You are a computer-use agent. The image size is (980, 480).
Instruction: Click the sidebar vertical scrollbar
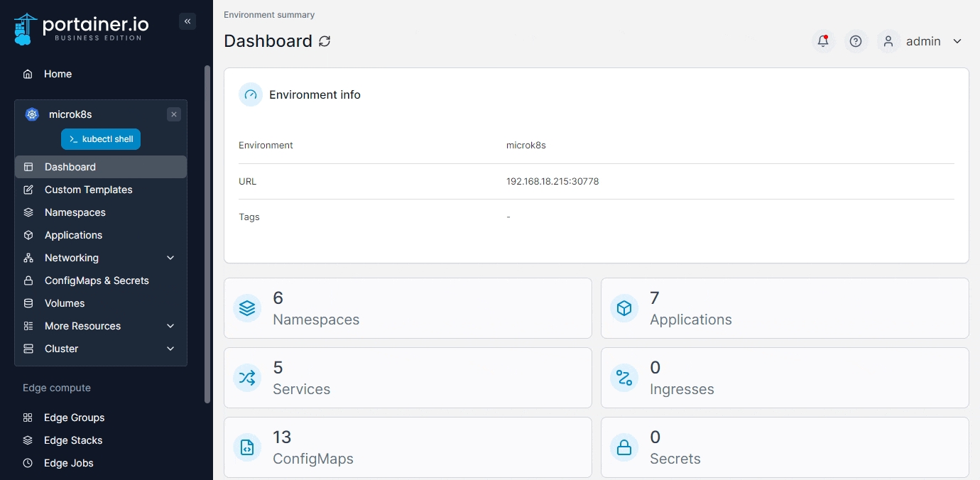[207, 234]
